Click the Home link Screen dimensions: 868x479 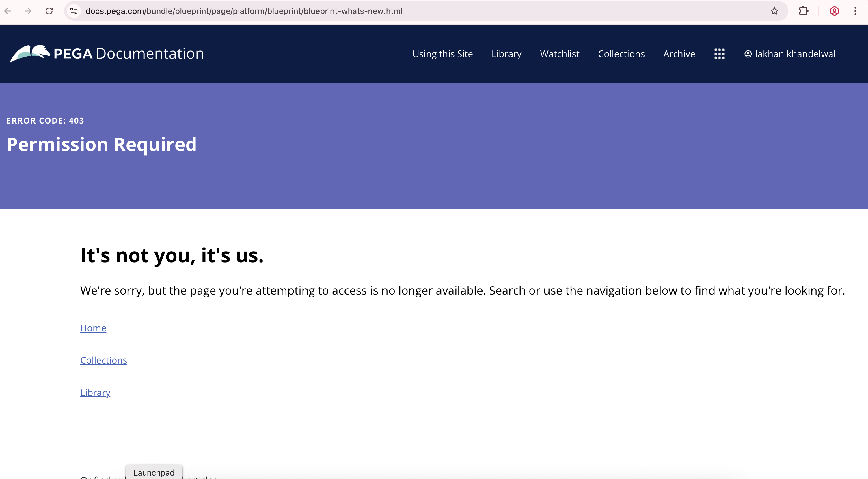point(93,328)
